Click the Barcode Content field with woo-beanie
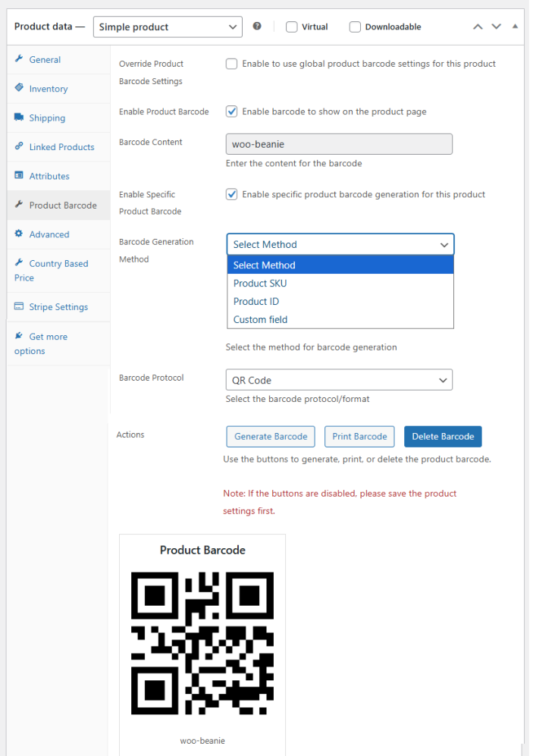 (x=339, y=144)
